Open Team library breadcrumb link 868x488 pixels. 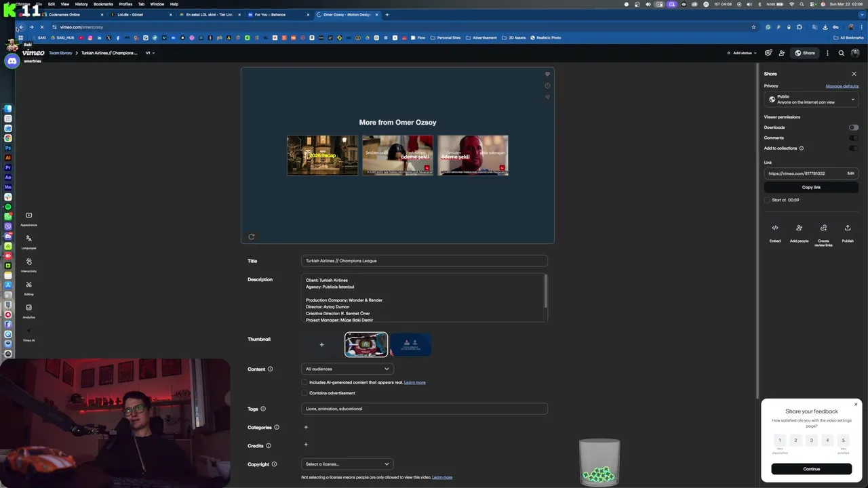tap(60, 53)
